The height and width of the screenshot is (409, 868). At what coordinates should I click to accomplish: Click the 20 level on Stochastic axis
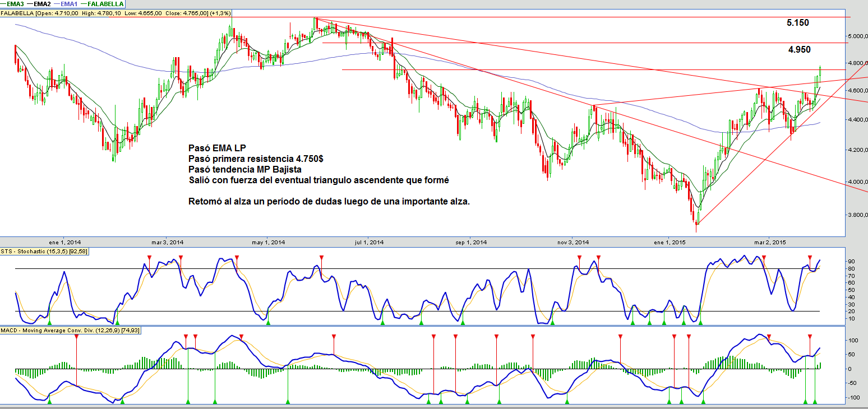pyautogui.click(x=851, y=312)
